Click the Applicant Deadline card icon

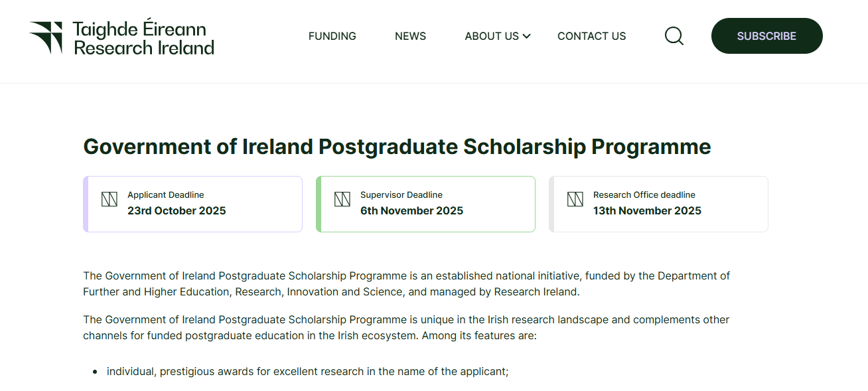[x=109, y=198]
